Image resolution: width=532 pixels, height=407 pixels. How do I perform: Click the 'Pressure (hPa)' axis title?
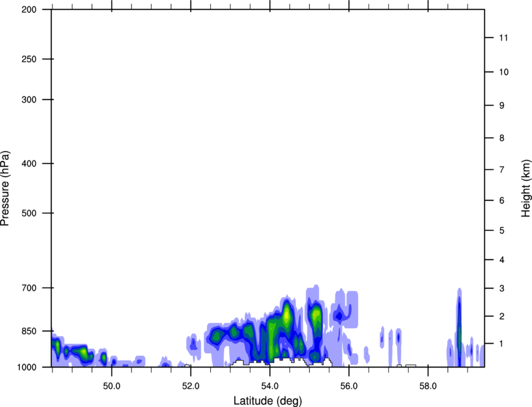click(x=5, y=188)
